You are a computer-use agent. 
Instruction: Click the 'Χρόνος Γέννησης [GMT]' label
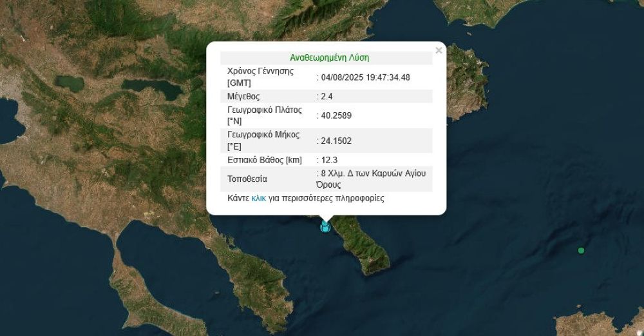[260, 77]
